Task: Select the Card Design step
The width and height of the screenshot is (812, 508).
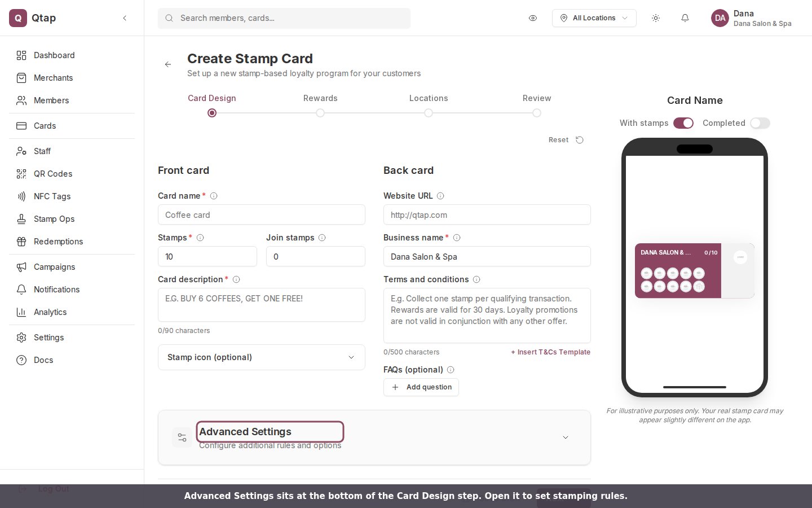Action: point(212,98)
